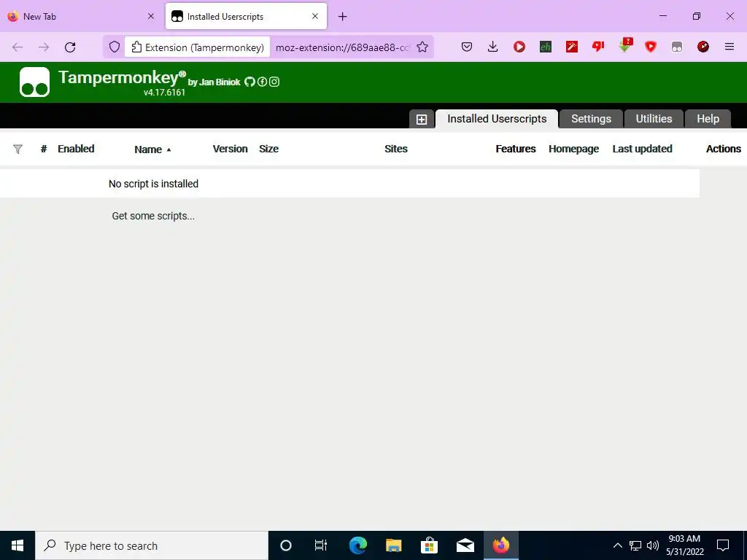Viewport: 747px width, 560px height.
Task: Sort by the # column header
Action: click(x=43, y=149)
